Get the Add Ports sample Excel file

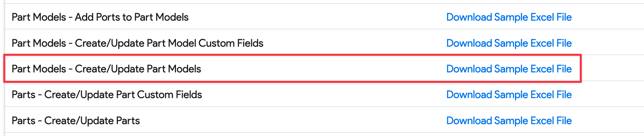coord(509,17)
